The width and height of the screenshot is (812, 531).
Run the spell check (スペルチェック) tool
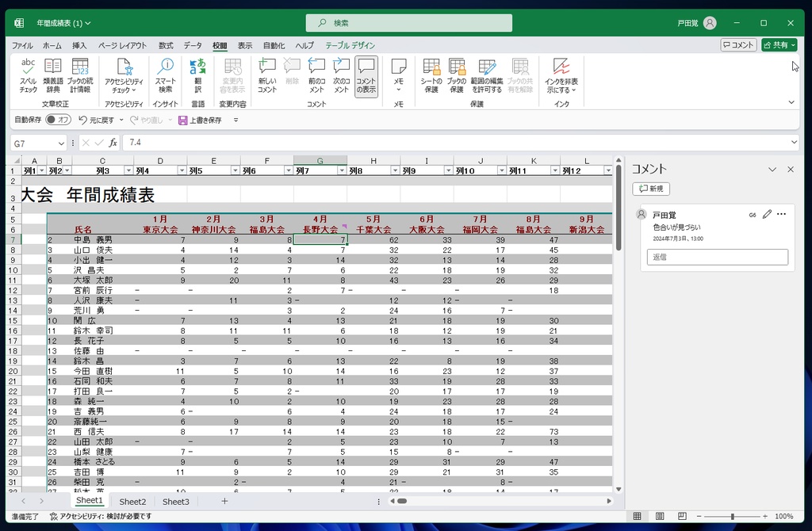pos(28,75)
